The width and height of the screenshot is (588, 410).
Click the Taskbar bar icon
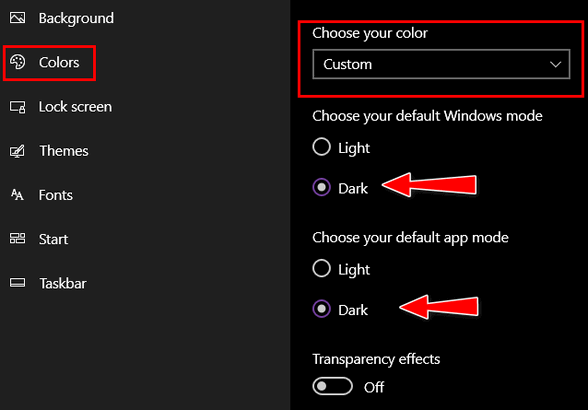click(17, 283)
